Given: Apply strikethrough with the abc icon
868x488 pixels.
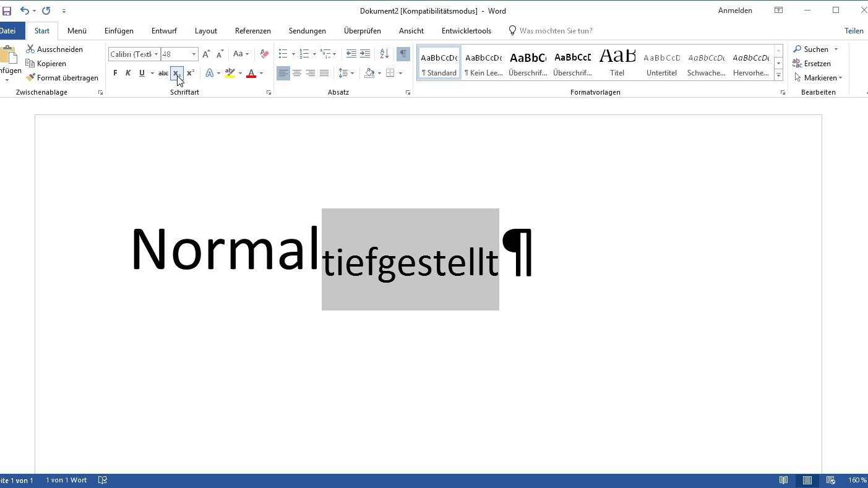Looking at the screenshot, I should point(162,73).
